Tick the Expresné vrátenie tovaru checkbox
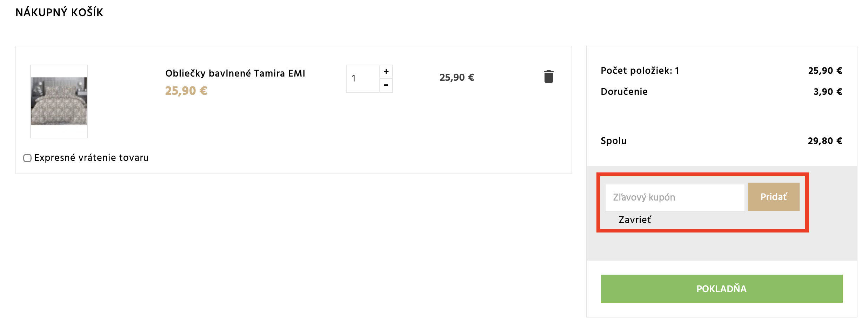 (27, 158)
